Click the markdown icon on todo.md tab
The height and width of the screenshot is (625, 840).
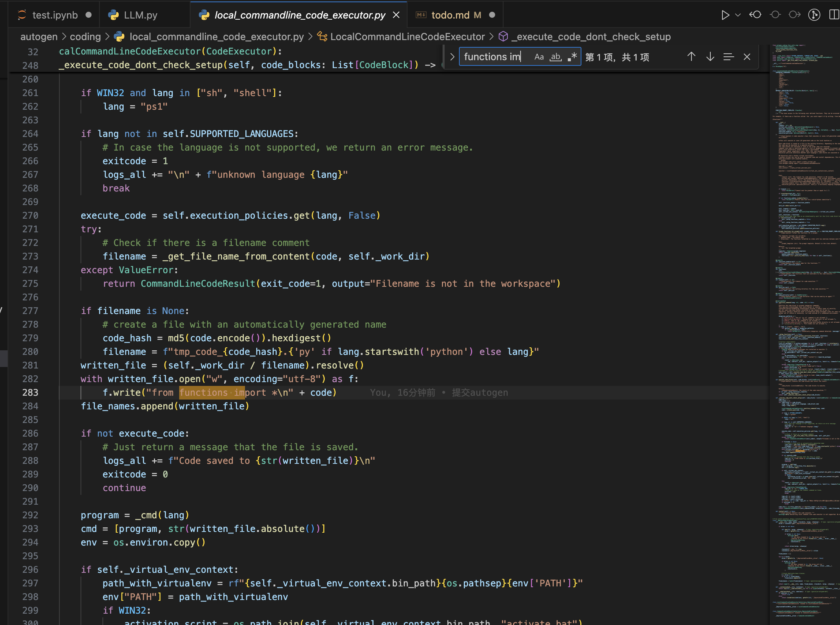(x=421, y=15)
